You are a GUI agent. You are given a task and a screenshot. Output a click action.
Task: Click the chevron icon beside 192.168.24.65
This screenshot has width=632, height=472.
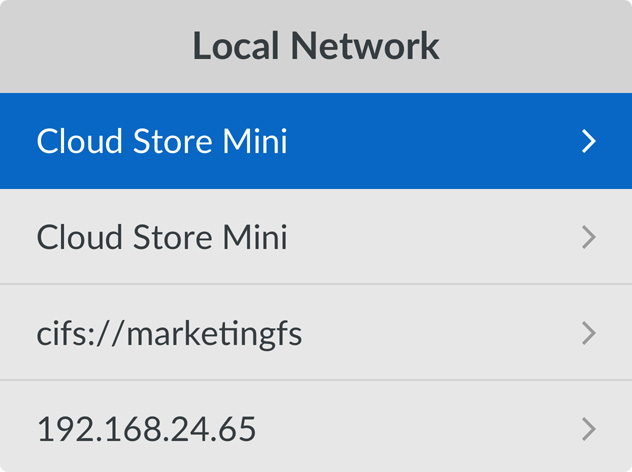pyautogui.click(x=589, y=429)
